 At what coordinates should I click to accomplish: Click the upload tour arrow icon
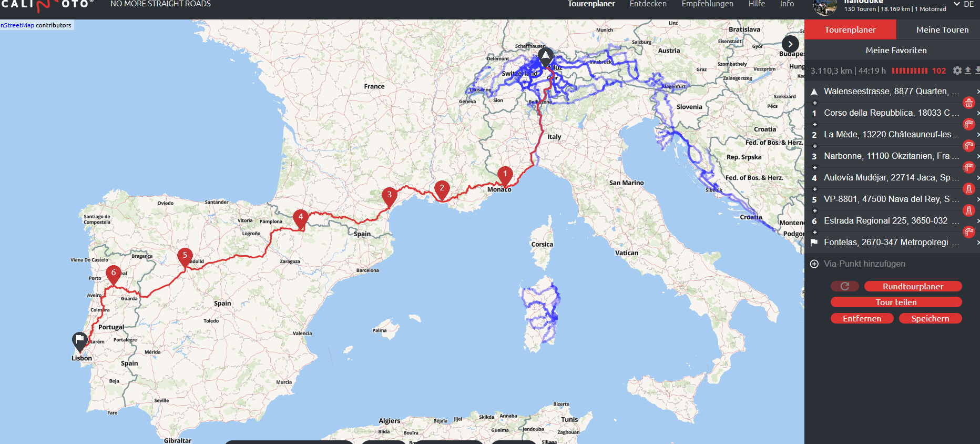(968, 70)
